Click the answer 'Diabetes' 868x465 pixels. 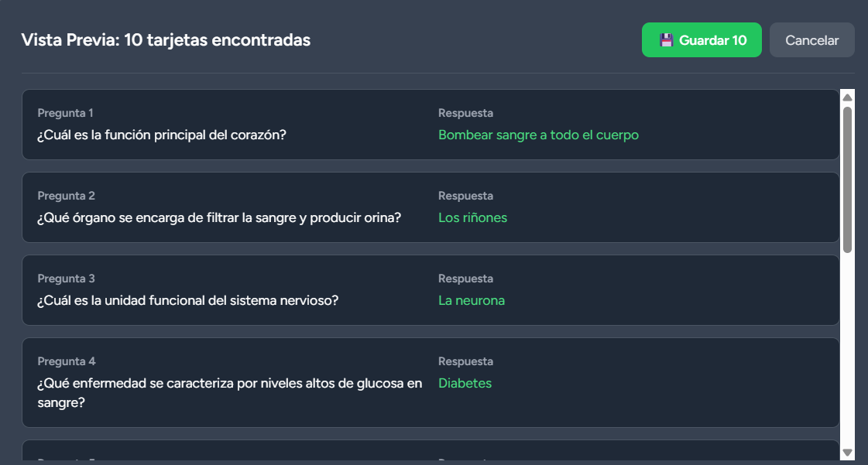(465, 383)
